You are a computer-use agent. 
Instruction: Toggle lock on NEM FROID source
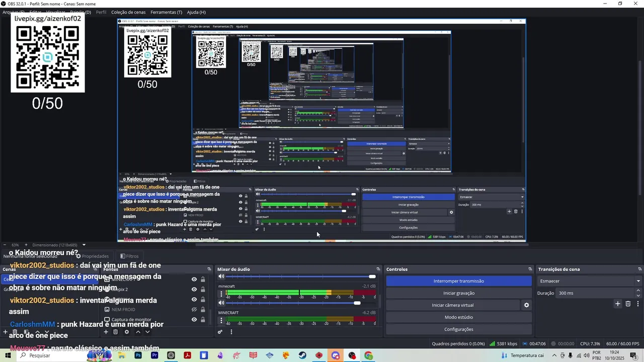[x=203, y=310]
